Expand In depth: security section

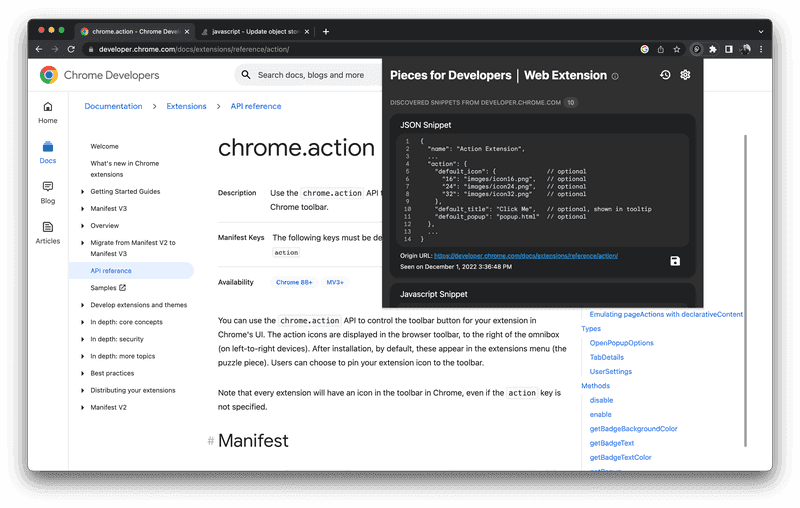[82, 339]
